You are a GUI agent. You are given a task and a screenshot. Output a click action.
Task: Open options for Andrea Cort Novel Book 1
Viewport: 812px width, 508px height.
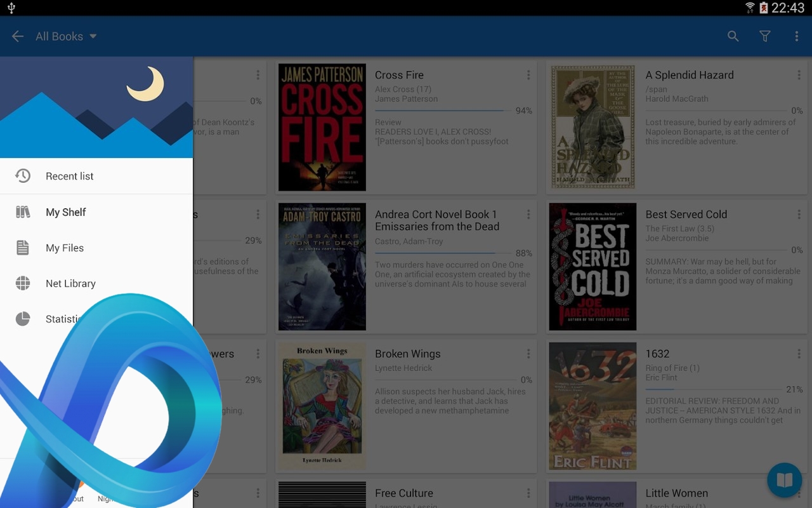click(528, 215)
